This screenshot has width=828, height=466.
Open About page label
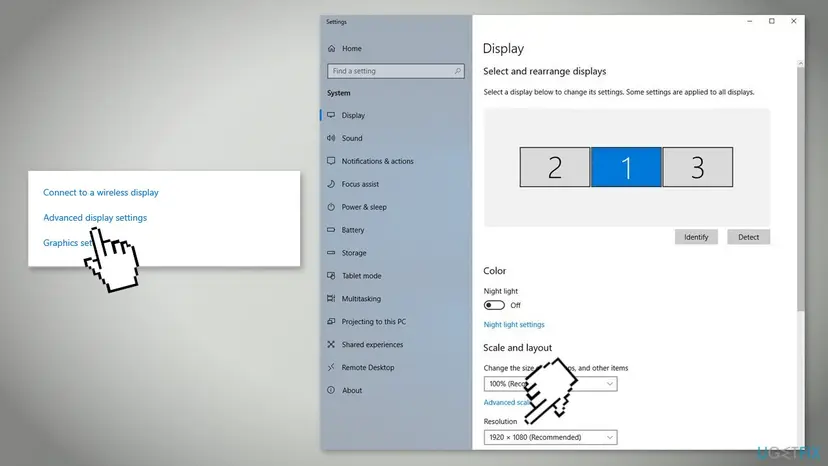(x=352, y=390)
